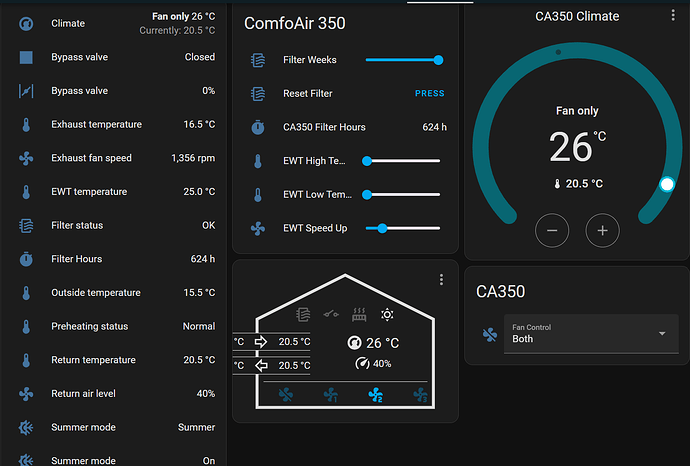The width and height of the screenshot is (690, 466).
Task: Turn fan off with crossed-out fan icon in house
Action: [x=286, y=394]
